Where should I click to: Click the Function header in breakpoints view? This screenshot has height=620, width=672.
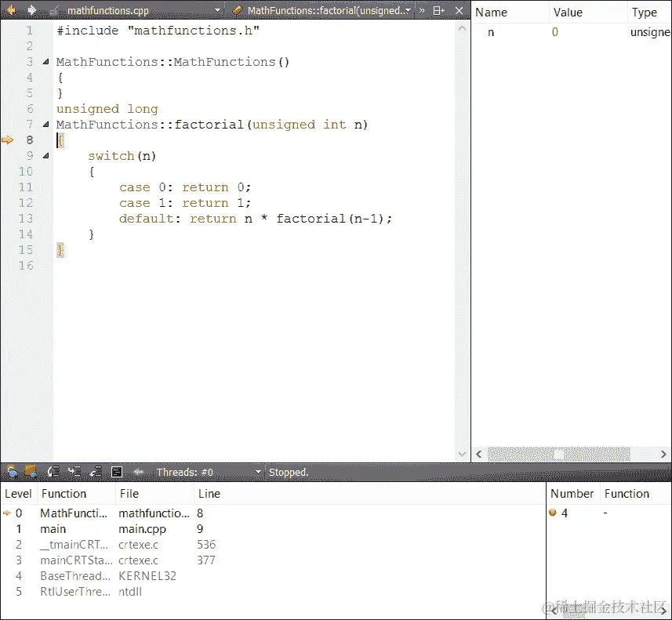coord(627,494)
